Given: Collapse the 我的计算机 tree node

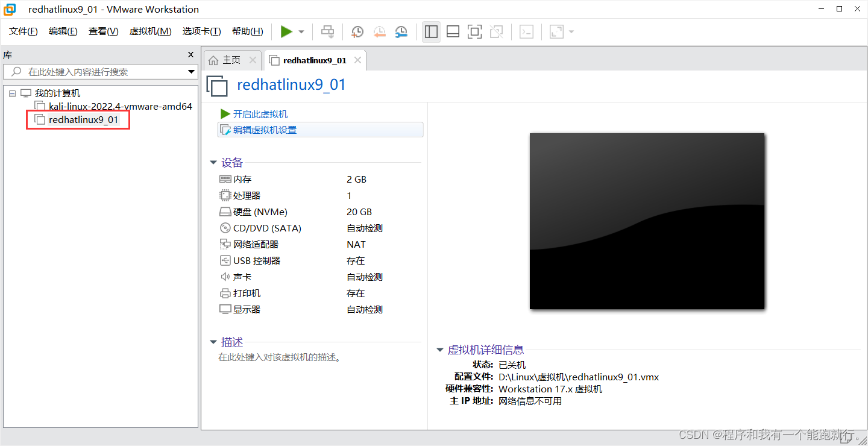Looking at the screenshot, I should point(12,93).
